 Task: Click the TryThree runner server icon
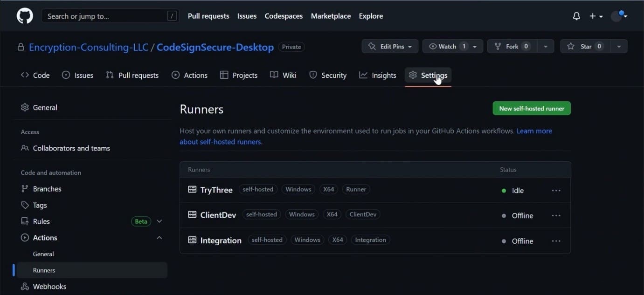click(x=192, y=190)
